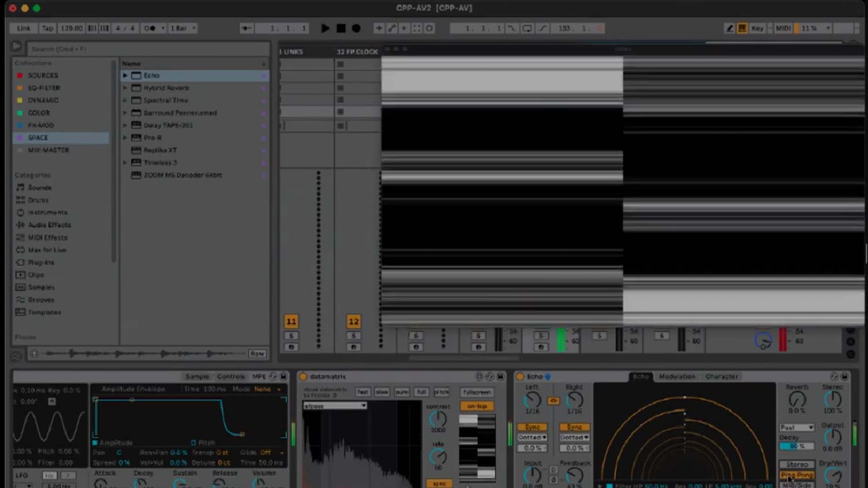868x488 pixels.
Task: Open the 1 Bar quantization dropdown
Action: tap(183, 28)
